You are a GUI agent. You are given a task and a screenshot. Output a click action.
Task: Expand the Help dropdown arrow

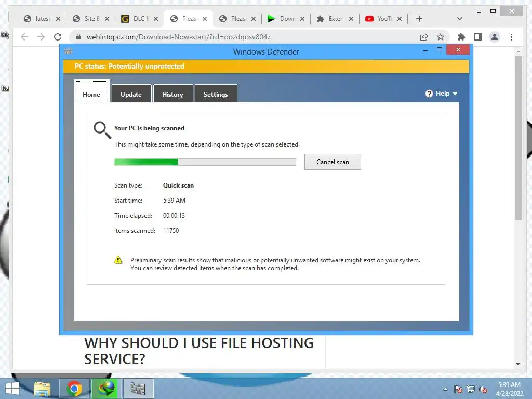[x=455, y=94]
